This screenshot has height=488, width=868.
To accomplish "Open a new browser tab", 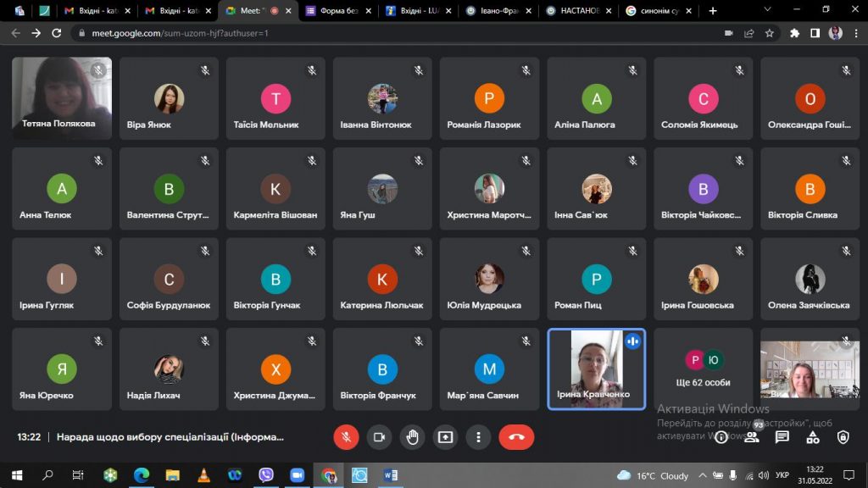I will click(x=713, y=11).
